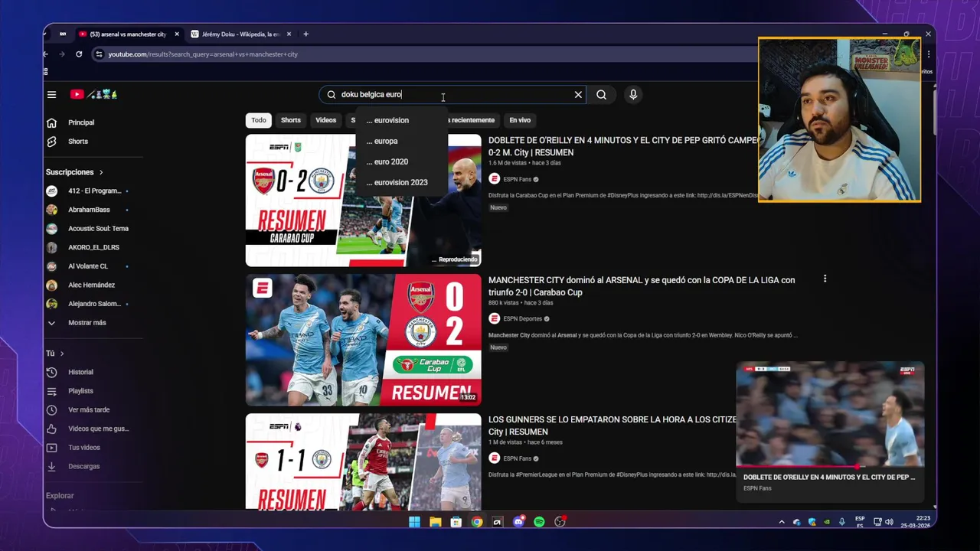Open a new browser tab

pos(305,34)
